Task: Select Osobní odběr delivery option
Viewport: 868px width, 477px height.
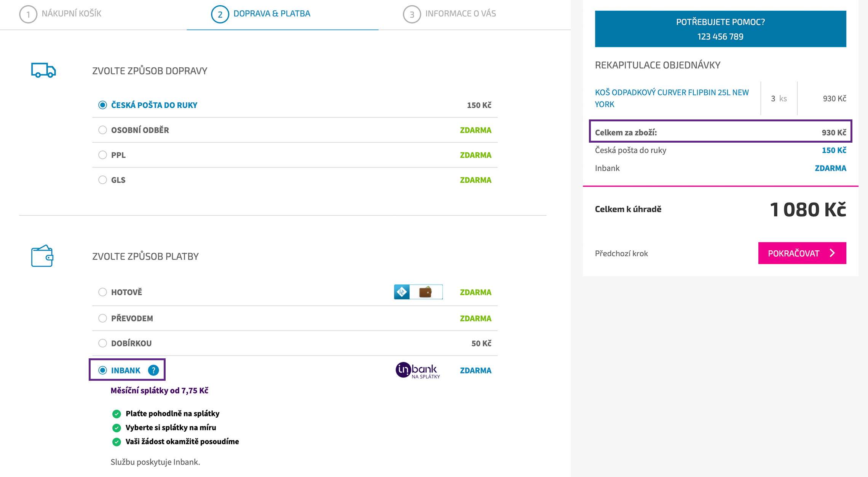Action: coord(102,130)
